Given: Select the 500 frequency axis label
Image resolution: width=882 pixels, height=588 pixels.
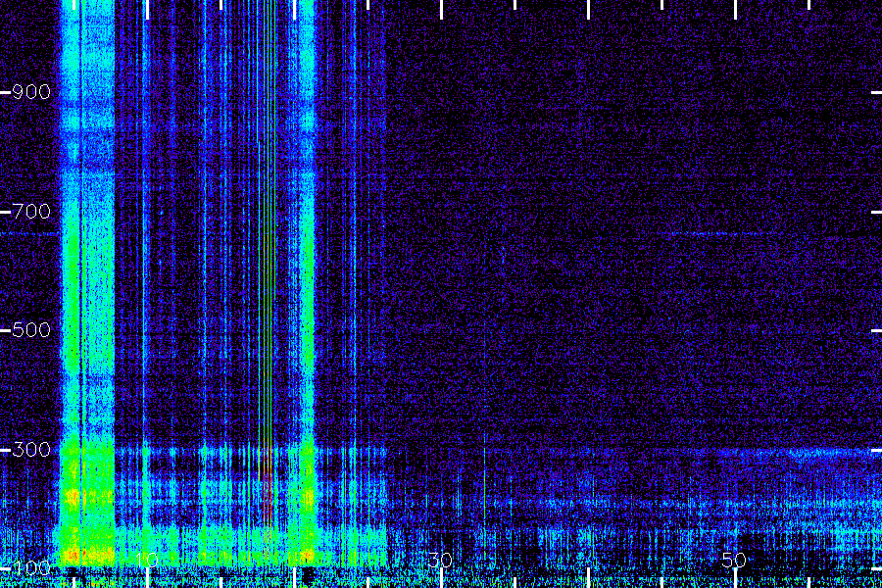Looking at the screenshot, I should pos(31,329).
